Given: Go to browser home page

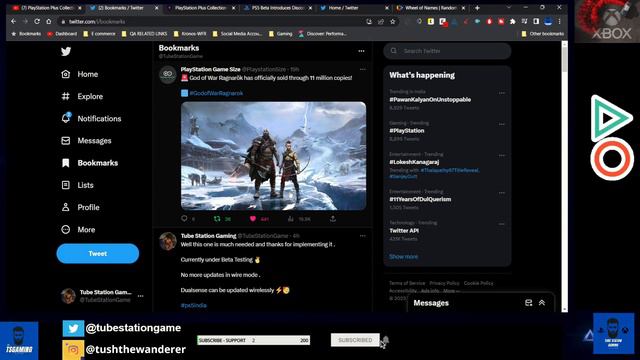Looking at the screenshot, I should click(x=49, y=21).
